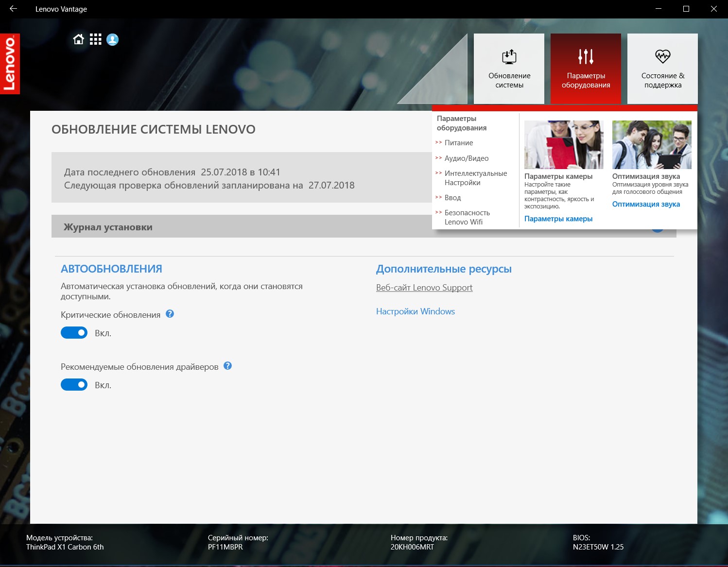Viewport: 728px width, 567px height.
Task: Click the serial number PF11MBPR
Action: pos(225,547)
